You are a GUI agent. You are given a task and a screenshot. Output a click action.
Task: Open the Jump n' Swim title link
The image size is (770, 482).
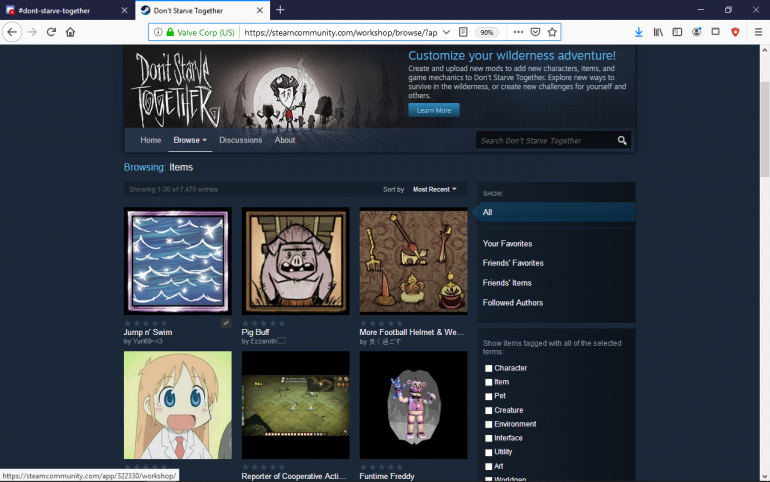click(148, 332)
